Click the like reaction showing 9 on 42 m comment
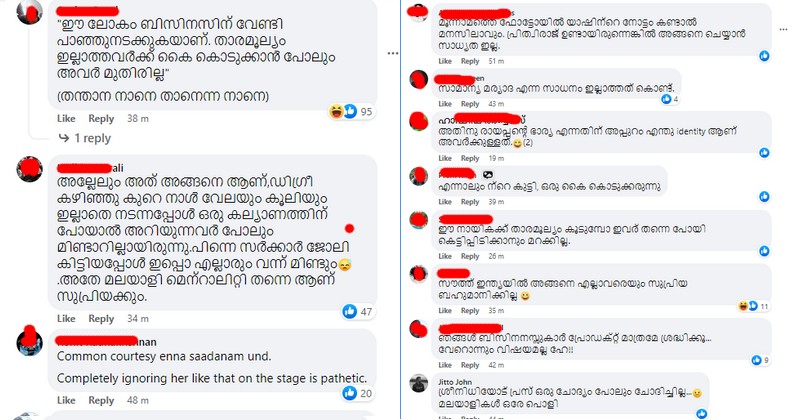 (x=756, y=360)
